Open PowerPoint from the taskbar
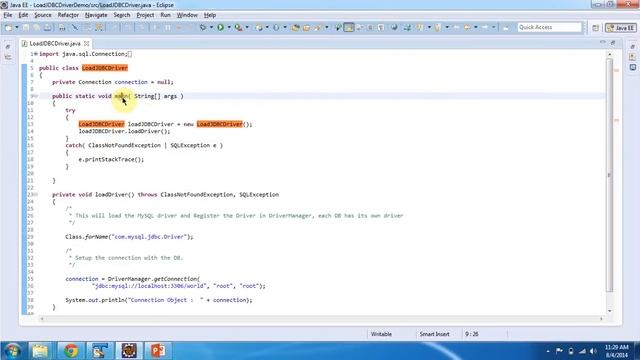This screenshot has width=640, height=360. click(x=158, y=351)
